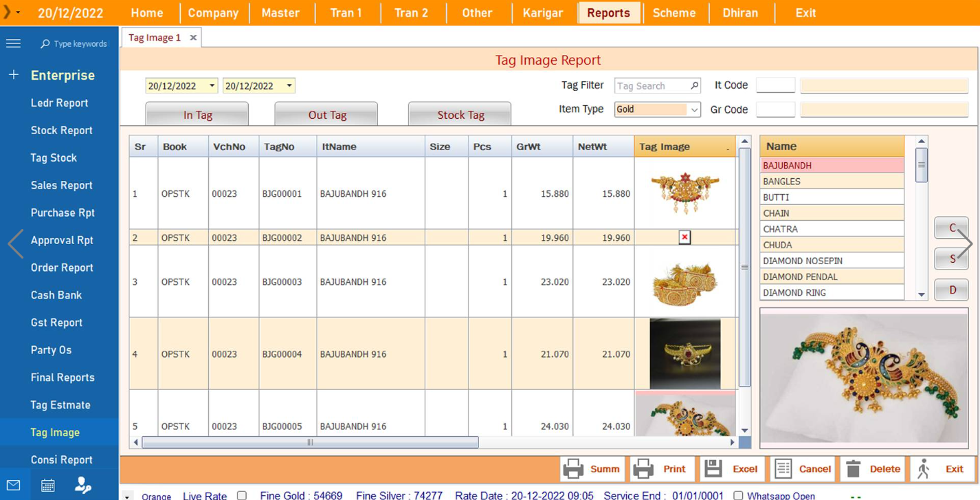The image size is (980, 500).
Task: Open the second date picker dropdown
Action: [289, 86]
